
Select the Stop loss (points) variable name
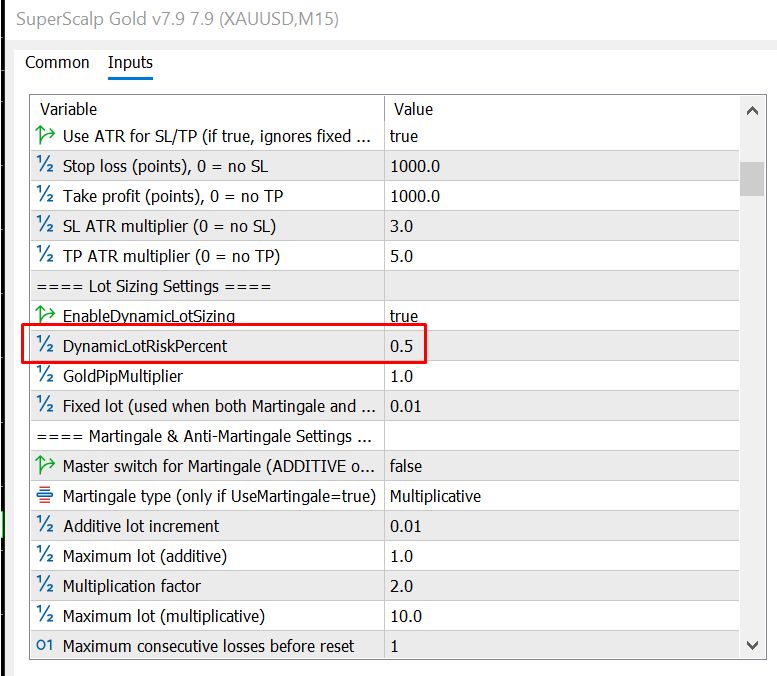click(x=165, y=166)
